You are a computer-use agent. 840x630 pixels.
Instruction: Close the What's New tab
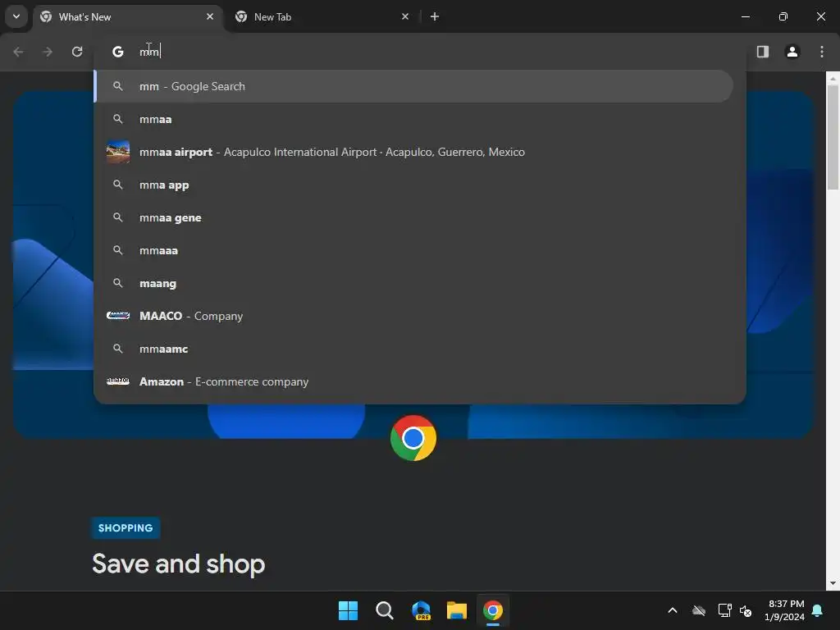pyautogui.click(x=210, y=16)
